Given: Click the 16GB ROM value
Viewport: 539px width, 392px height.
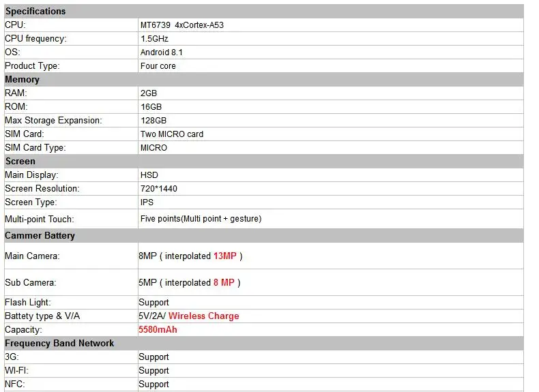Looking at the screenshot, I should pos(151,107).
